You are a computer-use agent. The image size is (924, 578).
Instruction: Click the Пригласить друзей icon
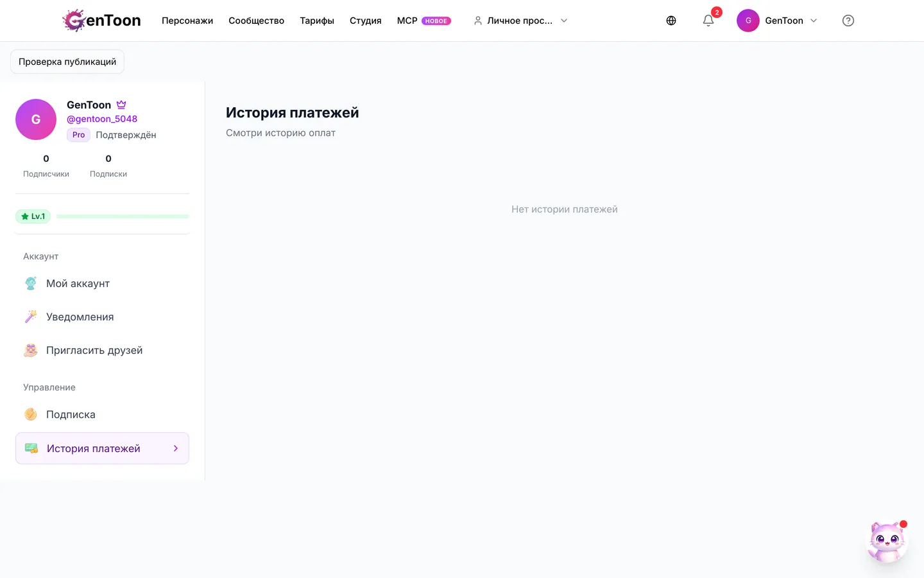point(31,350)
